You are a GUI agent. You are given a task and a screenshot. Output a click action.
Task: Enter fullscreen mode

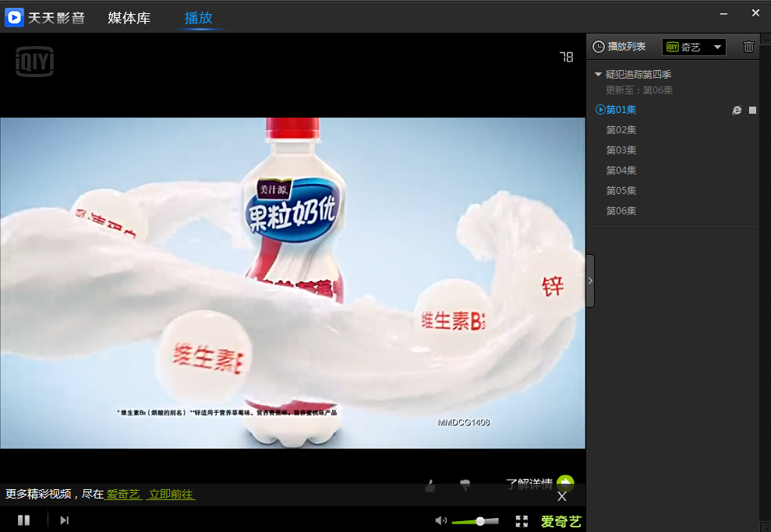tap(522, 521)
